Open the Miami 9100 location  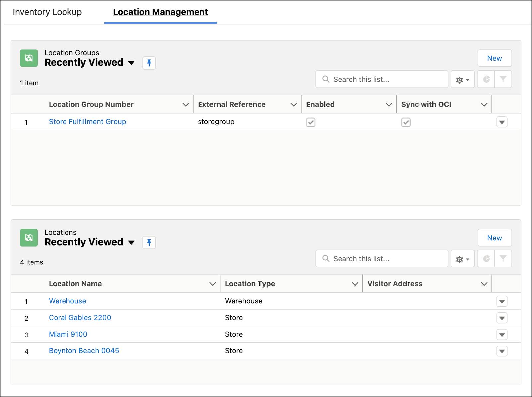point(68,334)
